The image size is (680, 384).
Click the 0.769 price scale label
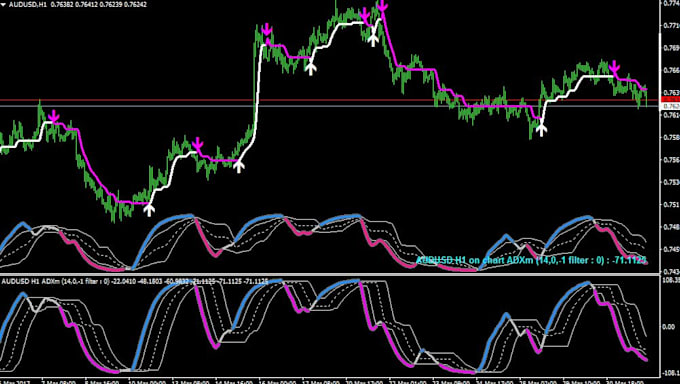coord(671,47)
